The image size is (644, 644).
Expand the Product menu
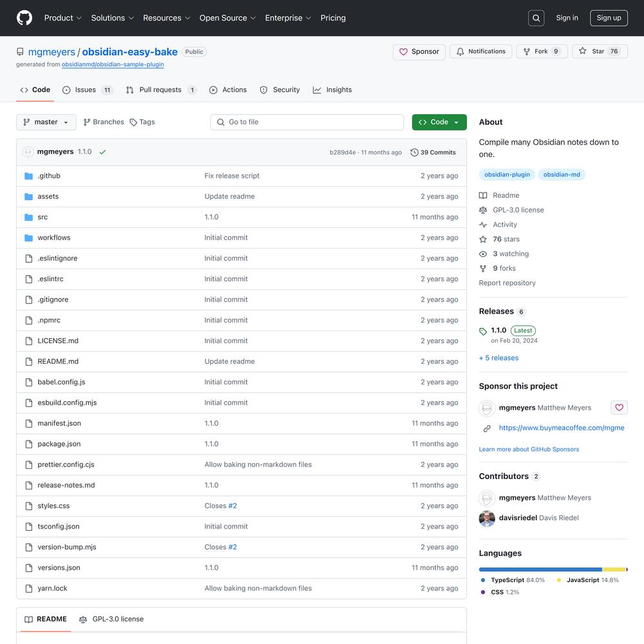63,18
